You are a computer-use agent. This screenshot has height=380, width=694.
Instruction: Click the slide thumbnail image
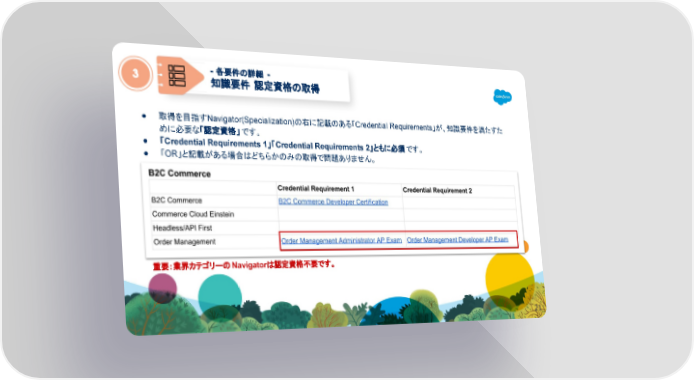point(329,189)
